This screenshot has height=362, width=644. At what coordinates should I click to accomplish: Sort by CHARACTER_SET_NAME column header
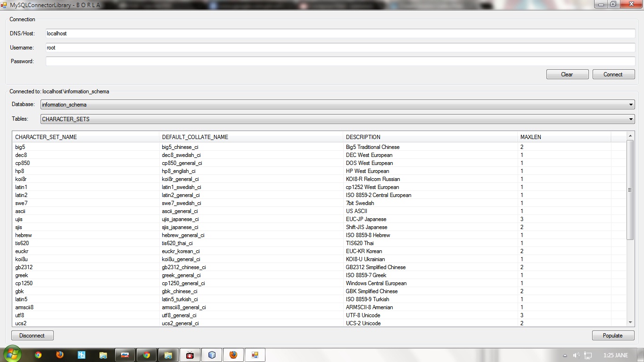pyautogui.click(x=86, y=137)
